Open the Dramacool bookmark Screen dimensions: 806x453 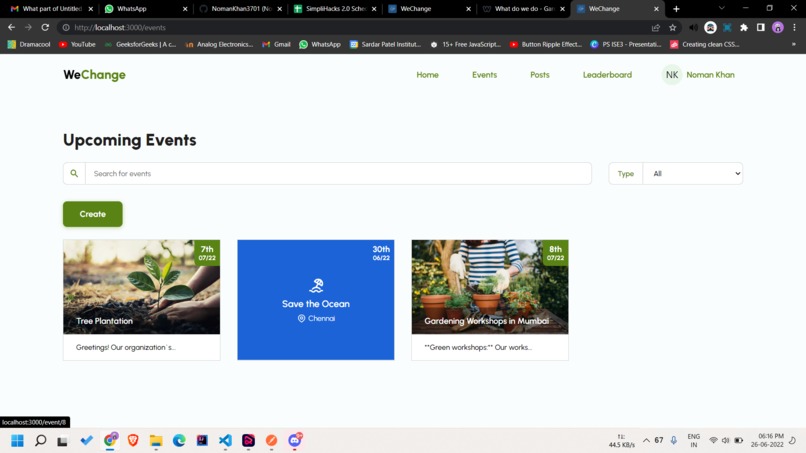coord(29,44)
